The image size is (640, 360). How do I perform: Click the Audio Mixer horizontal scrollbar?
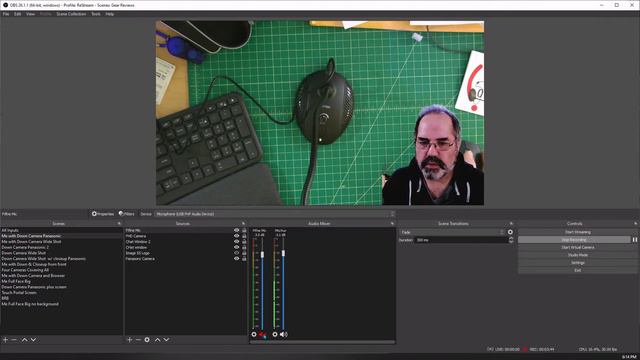pos(322,342)
